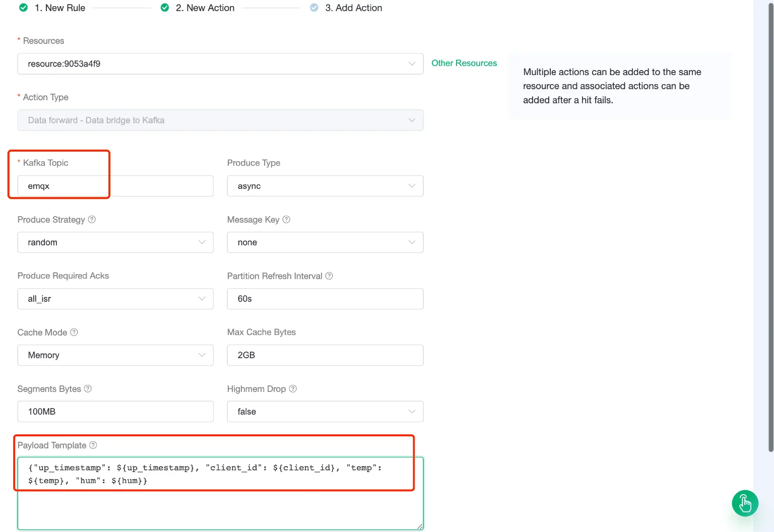Click Segments Bytes question mark icon
This screenshot has width=774, height=532.
tap(88, 389)
